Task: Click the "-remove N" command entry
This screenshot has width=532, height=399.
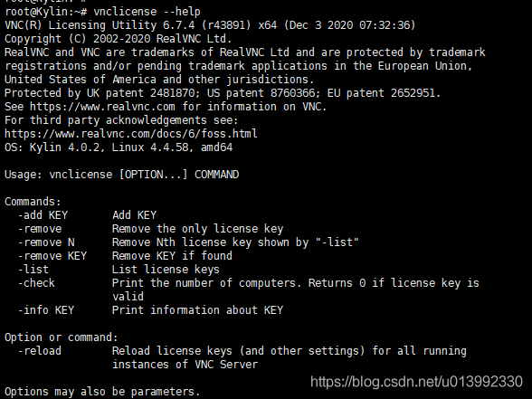Action: coord(46,242)
